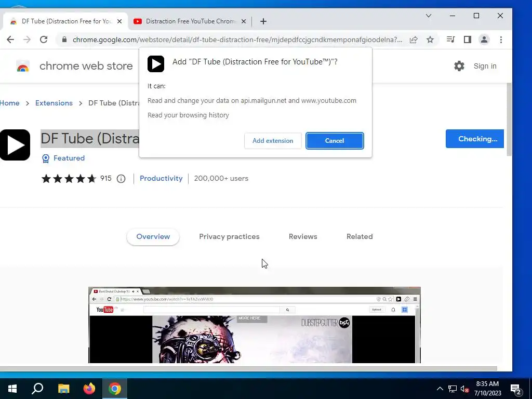Click the chrome web store logo
532x399 pixels.
pyautogui.click(x=23, y=66)
